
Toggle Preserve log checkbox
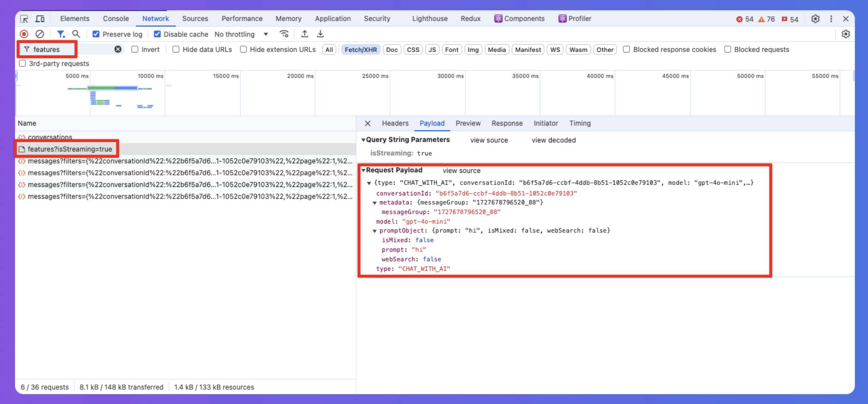(96, 34)
